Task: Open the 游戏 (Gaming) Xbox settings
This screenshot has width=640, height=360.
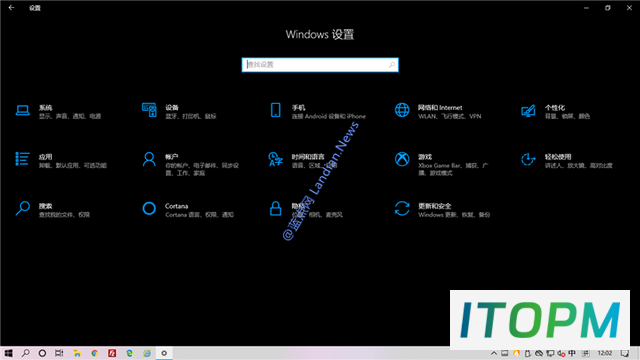Action: pyautogui.click(x=441, y=164)
